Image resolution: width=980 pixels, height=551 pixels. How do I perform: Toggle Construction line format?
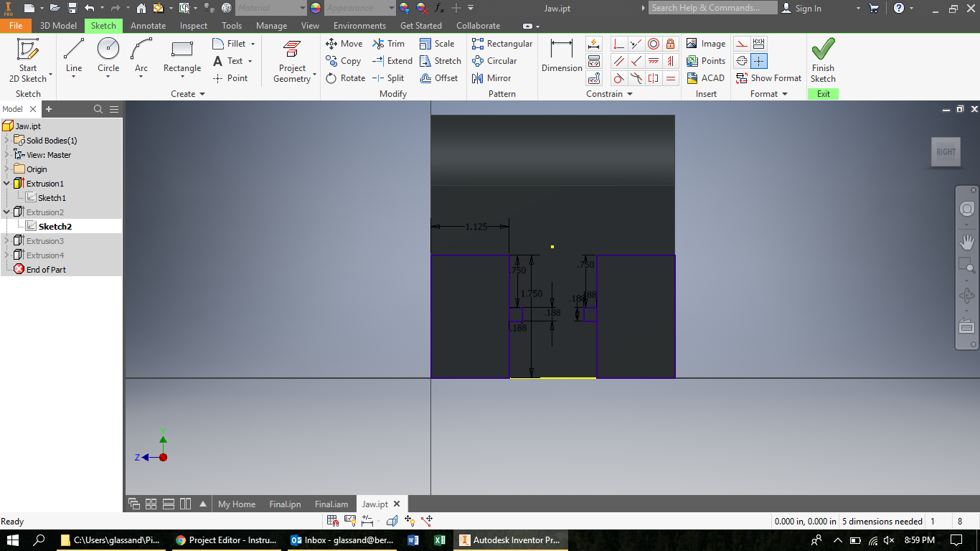pyautogui.click(x=742, y=44)
